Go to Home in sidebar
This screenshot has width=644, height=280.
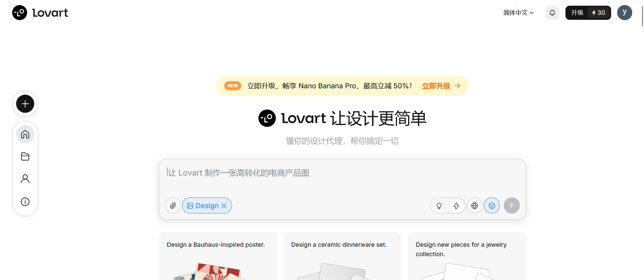point(25,134)
